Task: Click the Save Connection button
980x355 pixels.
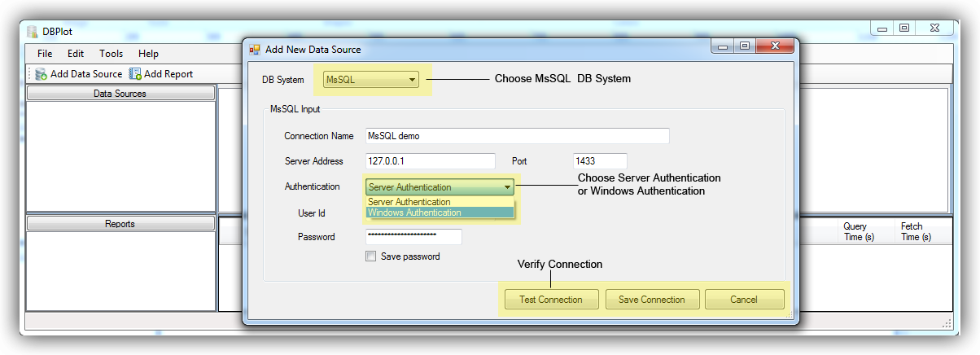Action: pyautogui.click(x=651, y=300)
